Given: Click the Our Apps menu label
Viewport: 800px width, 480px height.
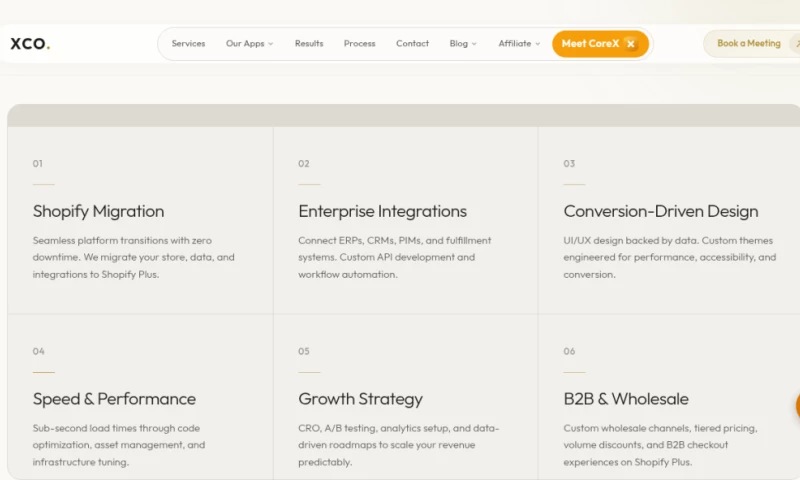Looking at the screenshot, I should click(x=245, y=43).
